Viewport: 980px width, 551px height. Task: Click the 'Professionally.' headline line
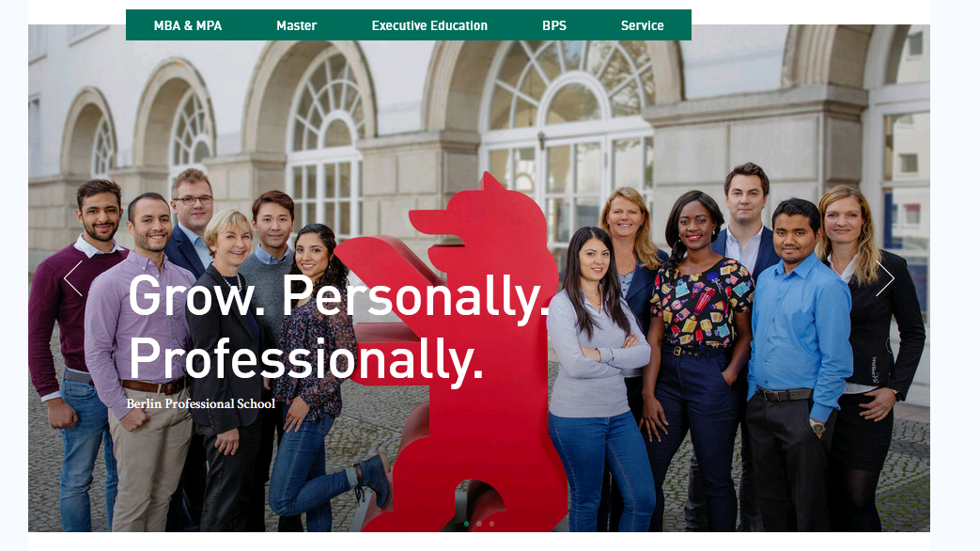tap(305, 359)
